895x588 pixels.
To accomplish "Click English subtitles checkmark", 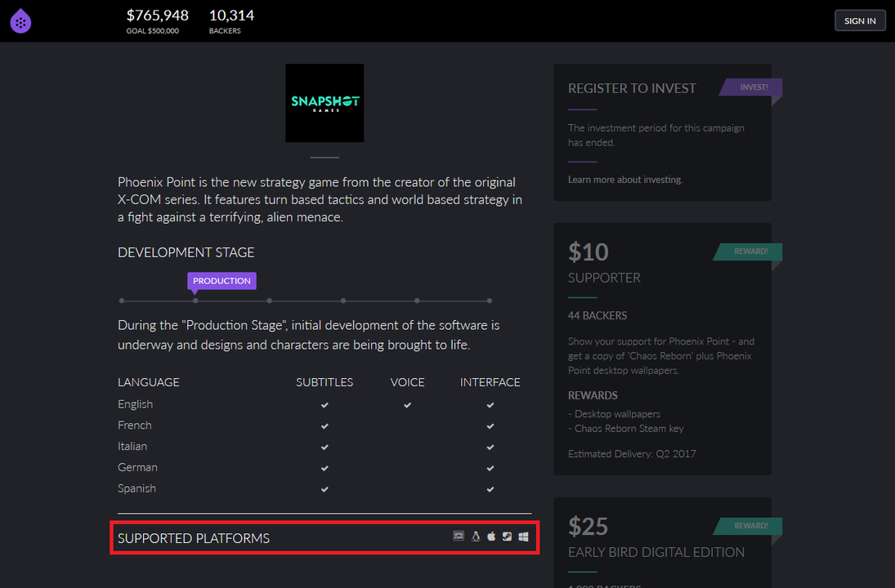I will click(x=324, y=405).
